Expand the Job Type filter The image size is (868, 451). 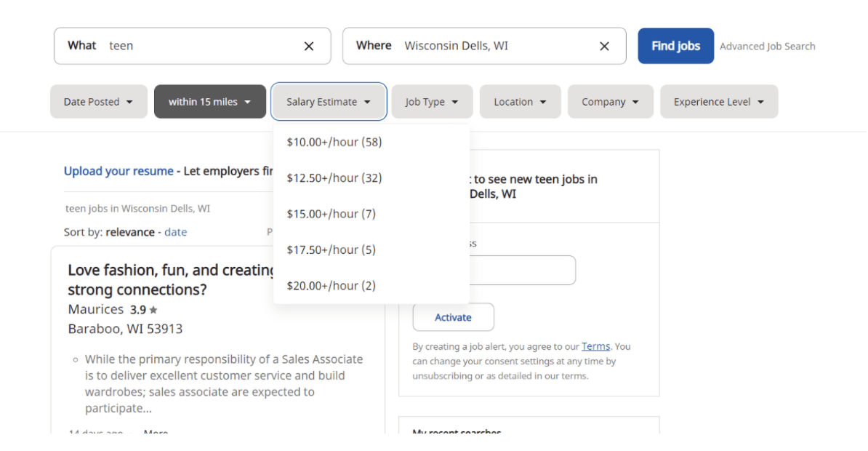[432, 101]
